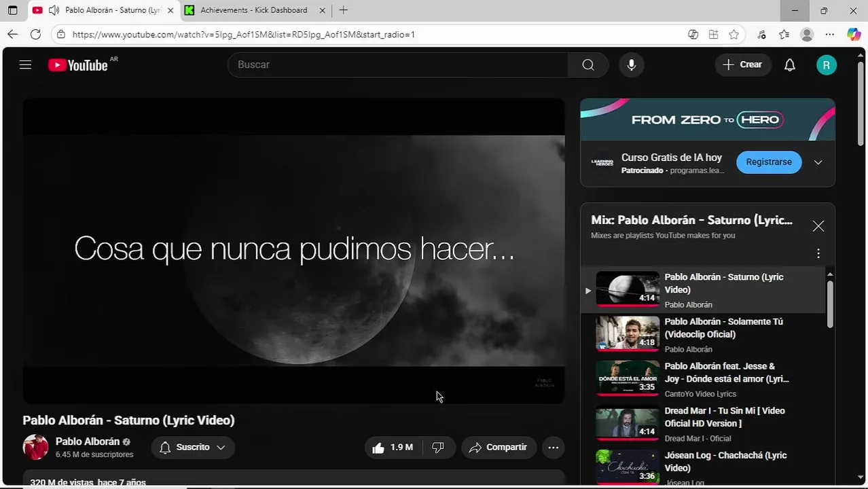Dislike the video with thumbs down
Screen dimensions: 868x489
438,447
